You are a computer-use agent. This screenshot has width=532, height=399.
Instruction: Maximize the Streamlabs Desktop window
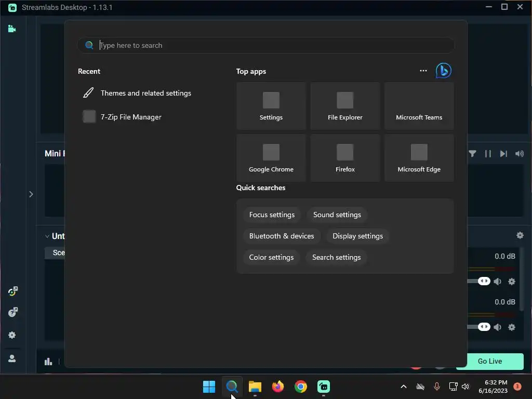[x=504, y=7]
